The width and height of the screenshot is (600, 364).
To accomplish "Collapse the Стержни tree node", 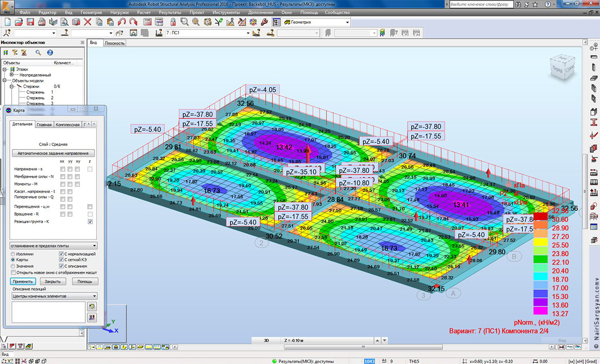I will tap(12, 86).
